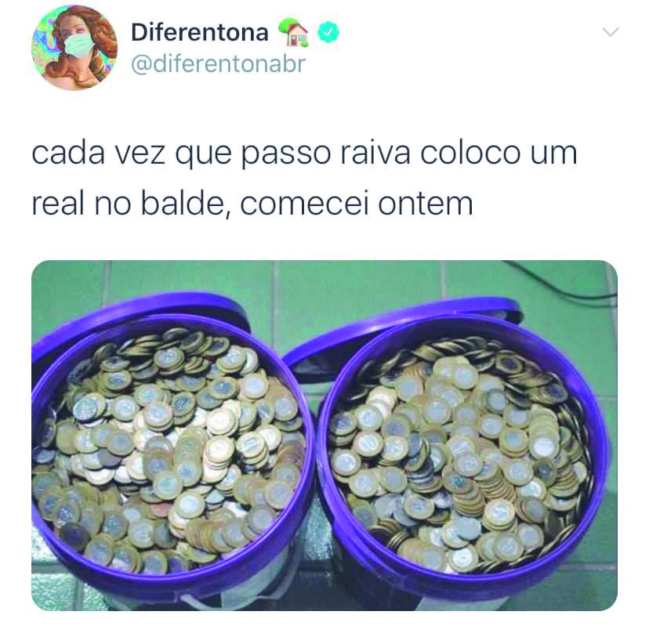Expand the tweet options chevron
Viewport: 649px width, 644px height.
pyautogui.click(x=611, y=32)
